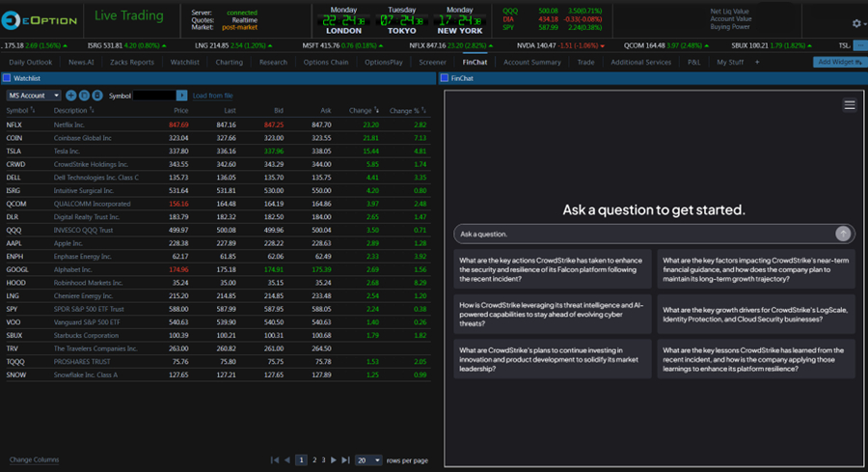Sort by the Description column arrows
The image size is (868, 472).
tap(92, 110)
